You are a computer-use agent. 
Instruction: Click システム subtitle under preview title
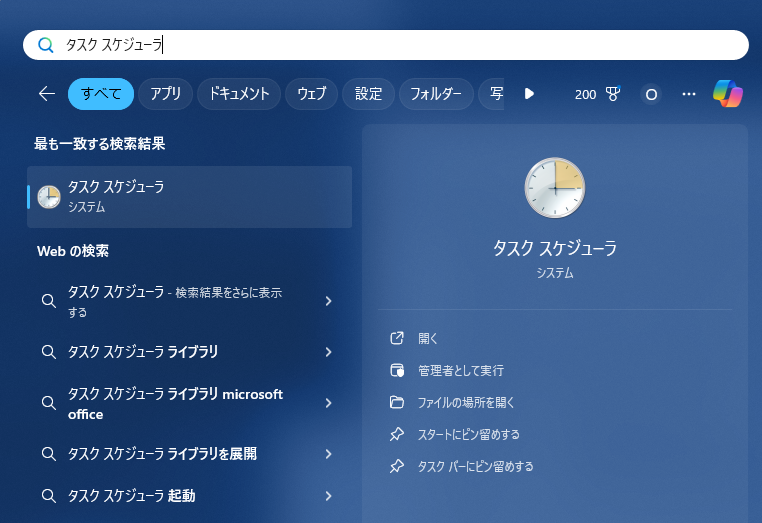click(555, 273)
